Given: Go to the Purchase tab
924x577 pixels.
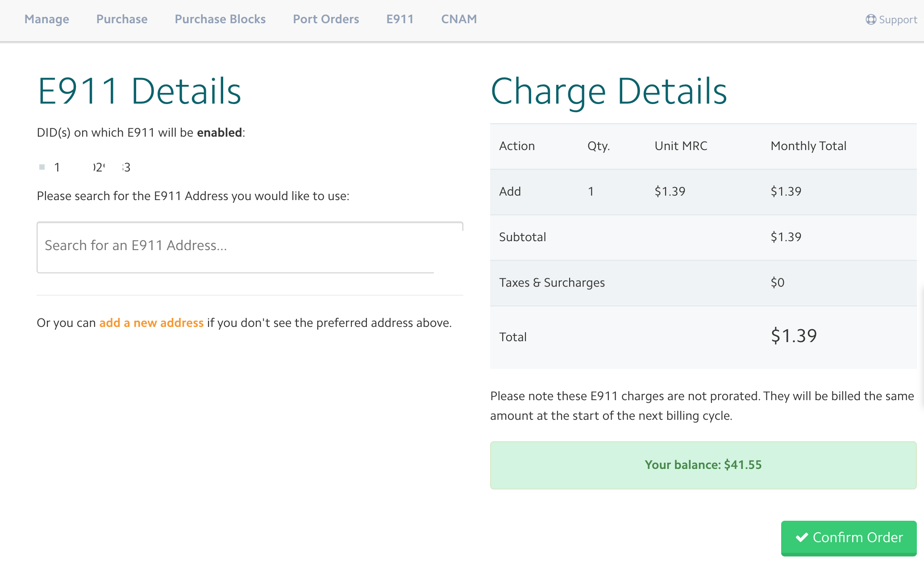Looking at the screenshot, I should [122, 19].
